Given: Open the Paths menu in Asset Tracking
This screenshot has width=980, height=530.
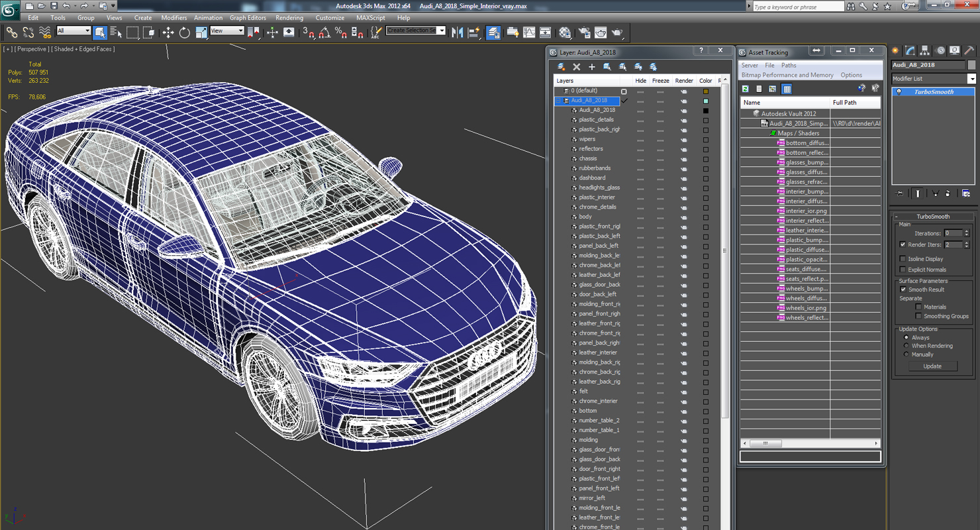Looking at the screenshot, I should pos(789,66).
